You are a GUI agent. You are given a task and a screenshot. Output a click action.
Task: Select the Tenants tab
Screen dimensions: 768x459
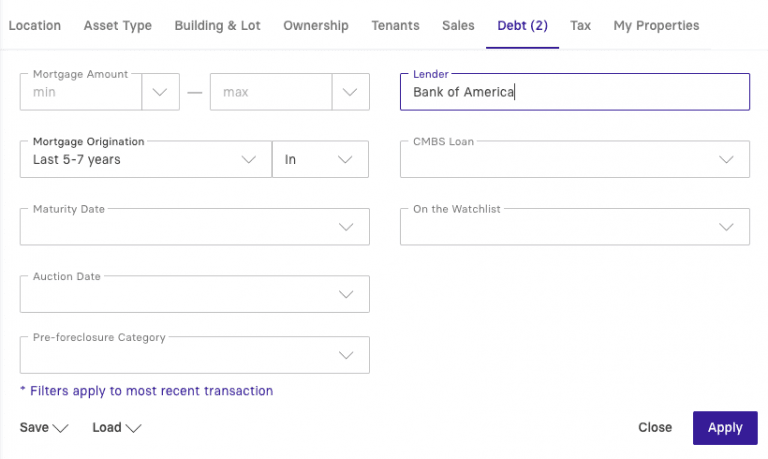click(395, 25)
